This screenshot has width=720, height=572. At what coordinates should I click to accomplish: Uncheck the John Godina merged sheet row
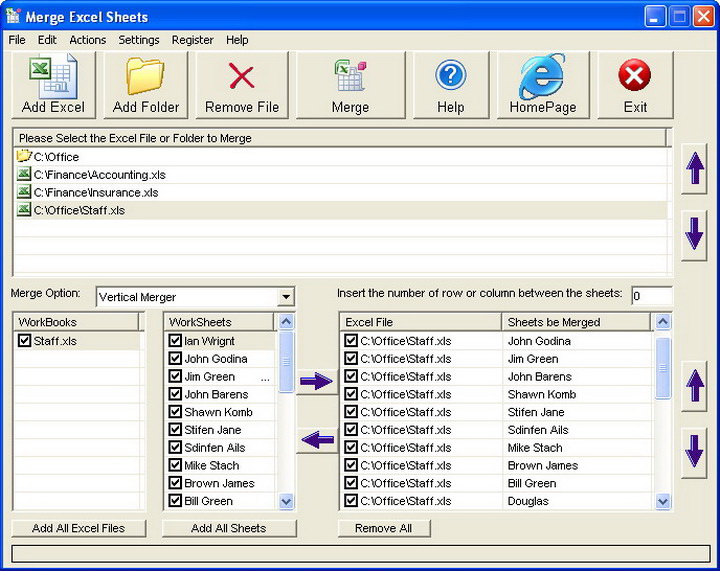coord(351,341)
